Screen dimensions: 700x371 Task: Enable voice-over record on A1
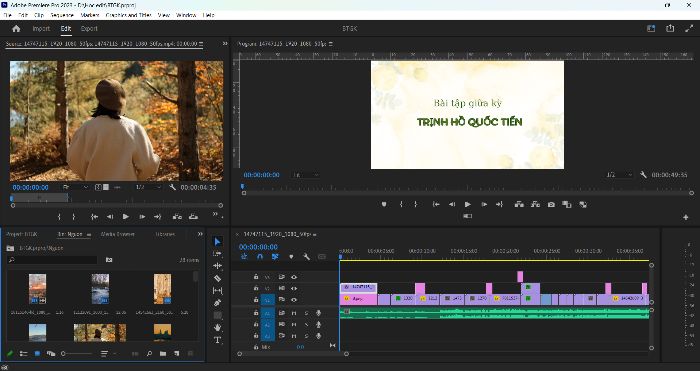point(318,313)
